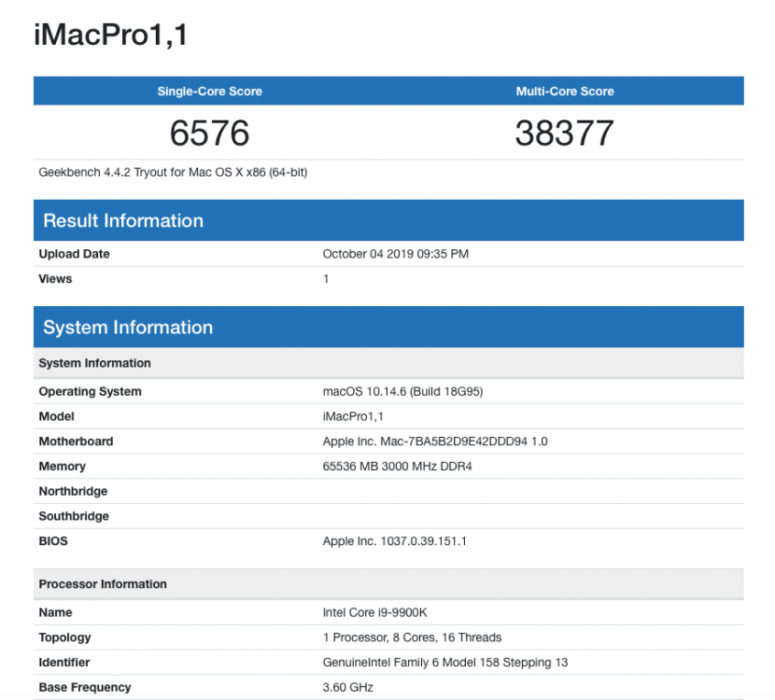Select the 65536 MB 3000 MHz DDR4 value
Viewport: 775px width, 700px height.
(398, 467)
